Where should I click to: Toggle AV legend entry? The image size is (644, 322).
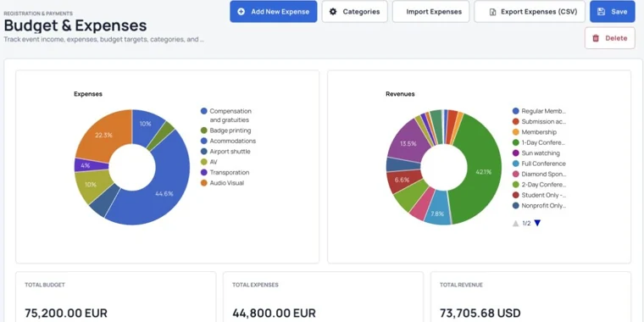209,162
